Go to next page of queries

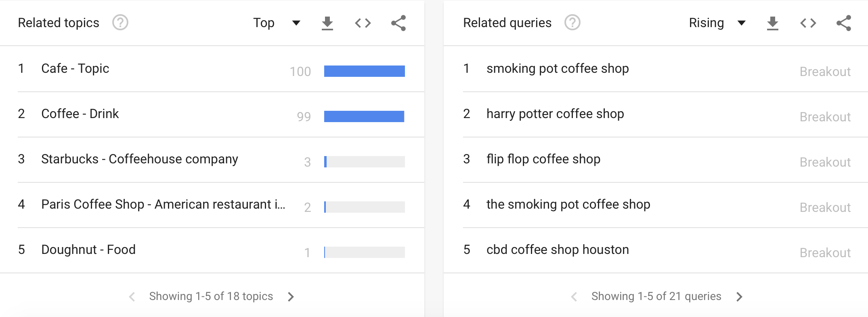coord(739,297)
